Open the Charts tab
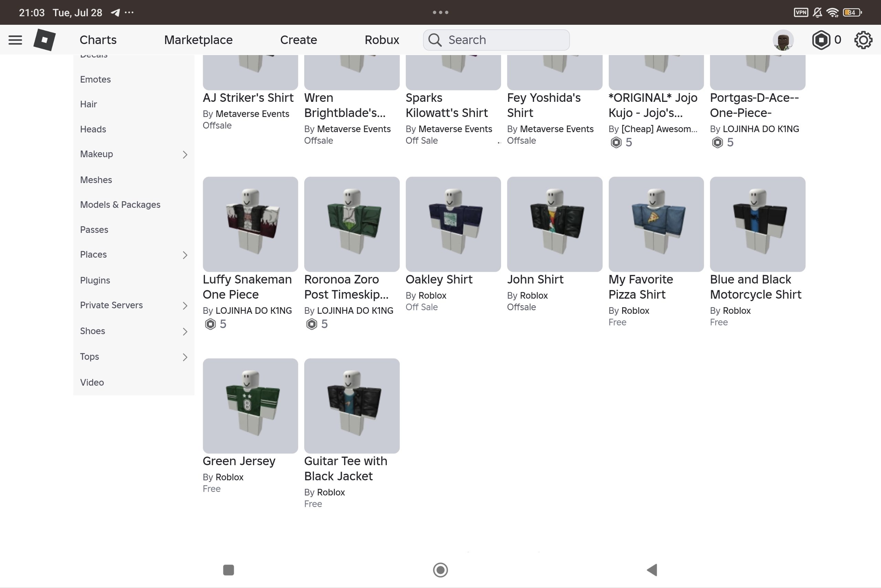This screenshot has width=881, height=588. (98, 40)
